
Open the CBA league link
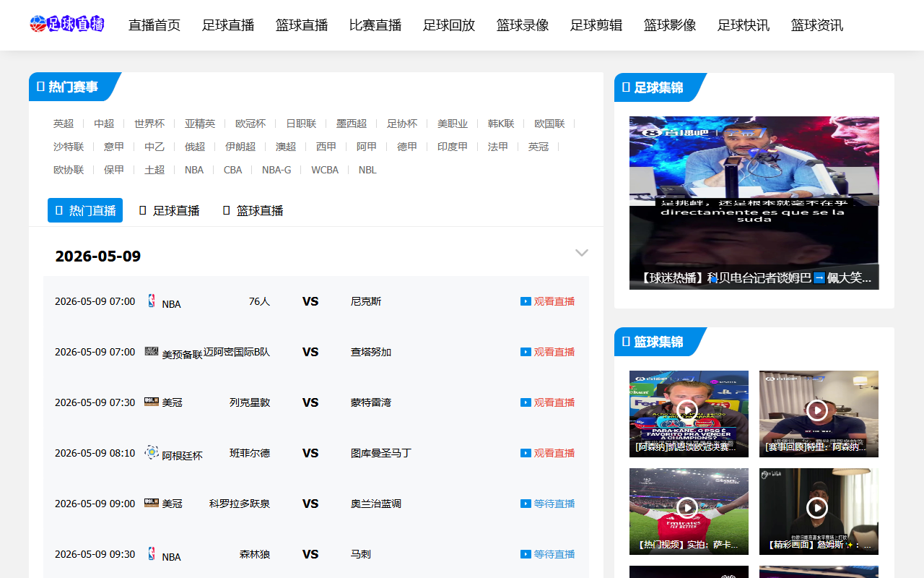(x=232, y=170)
